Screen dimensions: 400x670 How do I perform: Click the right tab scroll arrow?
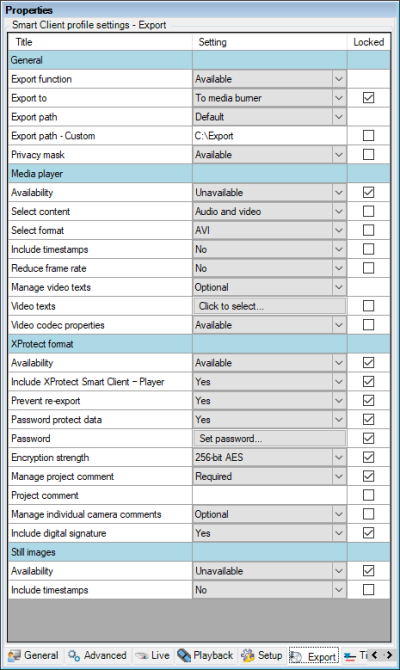point(388,655)
